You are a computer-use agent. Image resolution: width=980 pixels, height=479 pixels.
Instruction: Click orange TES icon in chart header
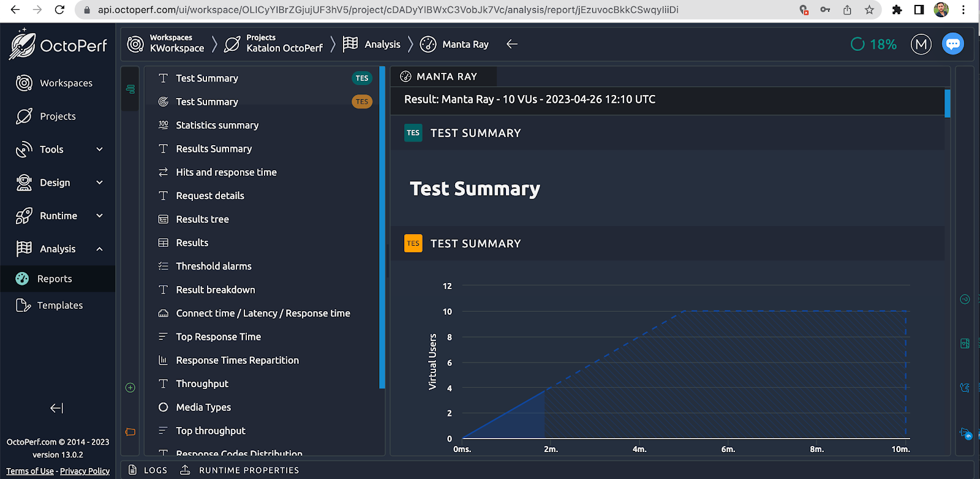coord(413,243)
